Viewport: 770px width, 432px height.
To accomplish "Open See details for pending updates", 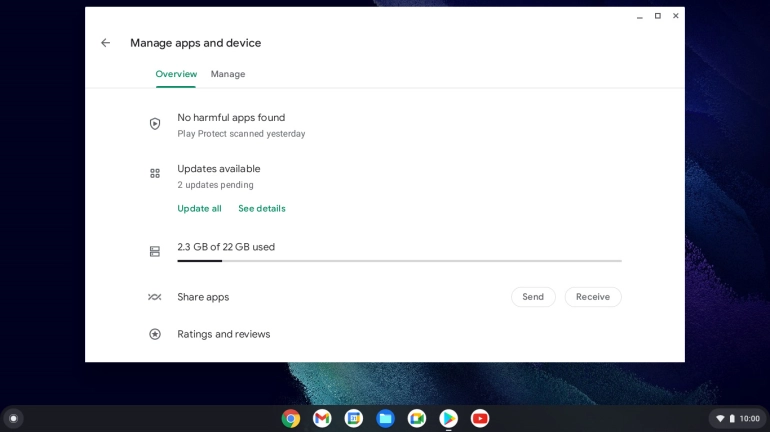I will pos(261,209).
